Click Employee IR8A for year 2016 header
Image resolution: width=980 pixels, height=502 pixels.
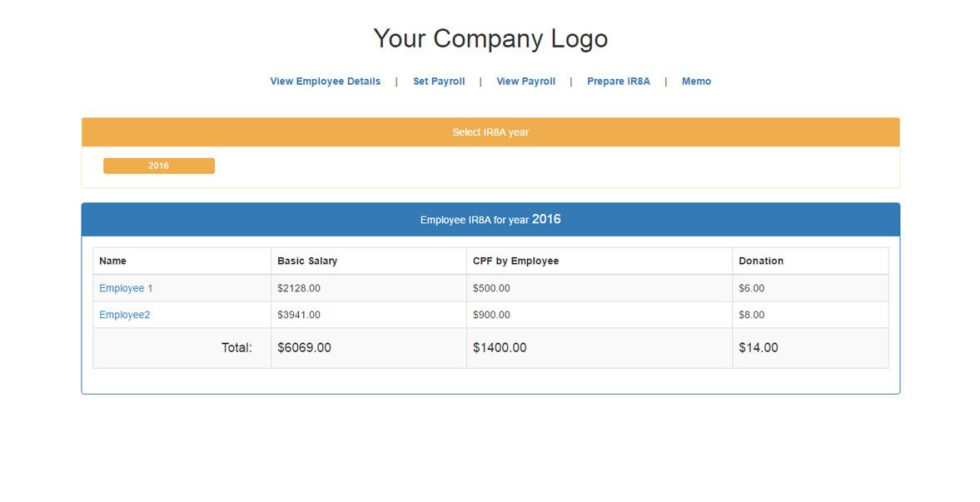490,220
